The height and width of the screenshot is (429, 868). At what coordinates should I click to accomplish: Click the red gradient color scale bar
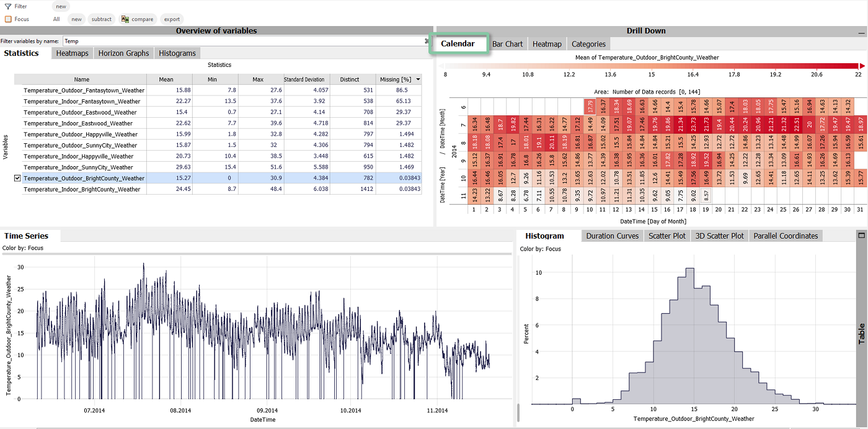pos(651,66)
